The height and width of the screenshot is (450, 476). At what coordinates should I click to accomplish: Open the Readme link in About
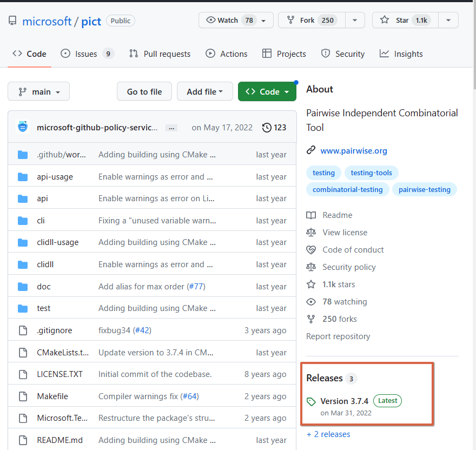pyautogui.click(x=329, y=215)
